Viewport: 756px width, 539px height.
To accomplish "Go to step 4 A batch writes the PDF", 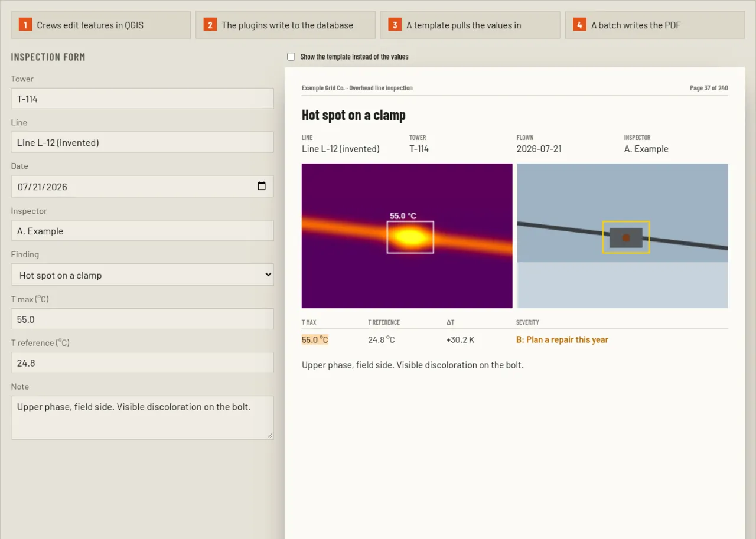I will tap(655, 25).
